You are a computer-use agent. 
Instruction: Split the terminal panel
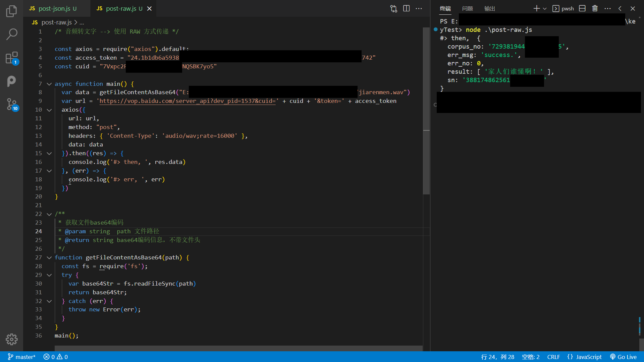coord(582,8)
